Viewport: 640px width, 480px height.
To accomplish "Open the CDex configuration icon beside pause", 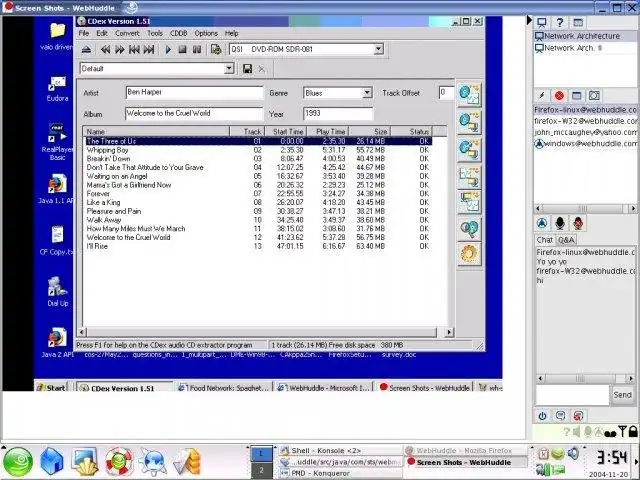I will 216,50.
